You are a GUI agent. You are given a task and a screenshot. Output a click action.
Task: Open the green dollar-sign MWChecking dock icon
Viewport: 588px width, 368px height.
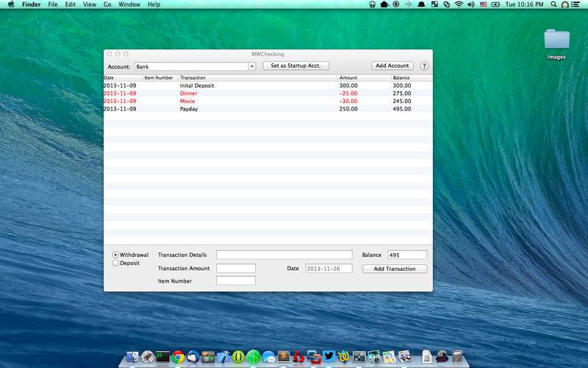tap(254, 357)
